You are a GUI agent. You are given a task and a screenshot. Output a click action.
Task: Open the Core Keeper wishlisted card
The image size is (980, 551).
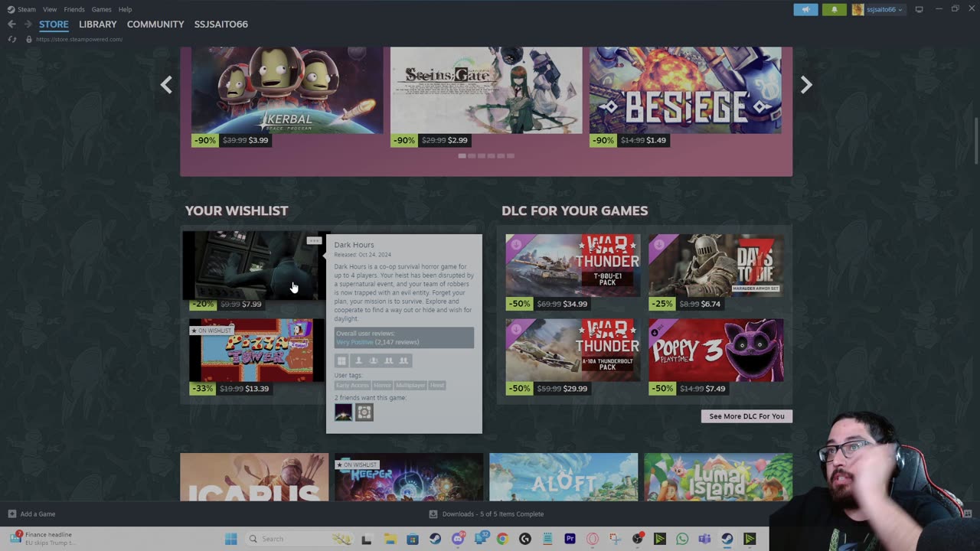409,478
